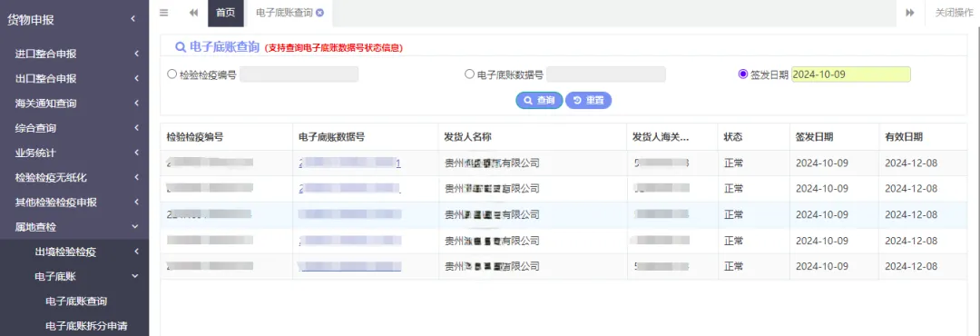
Task: Collapse the 货物申报 sidebar header chevron
Action: click(133, 19)
